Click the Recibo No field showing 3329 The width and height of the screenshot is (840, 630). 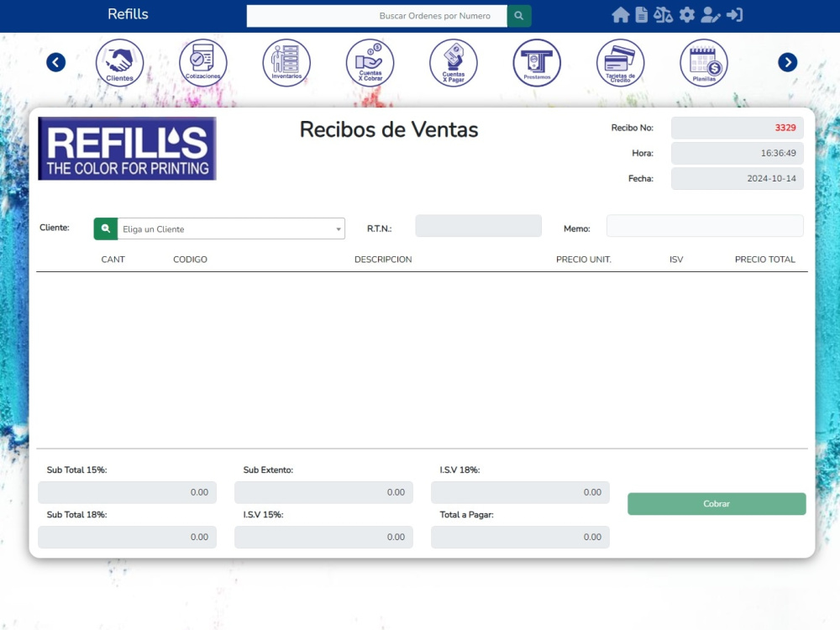(738, 128)
